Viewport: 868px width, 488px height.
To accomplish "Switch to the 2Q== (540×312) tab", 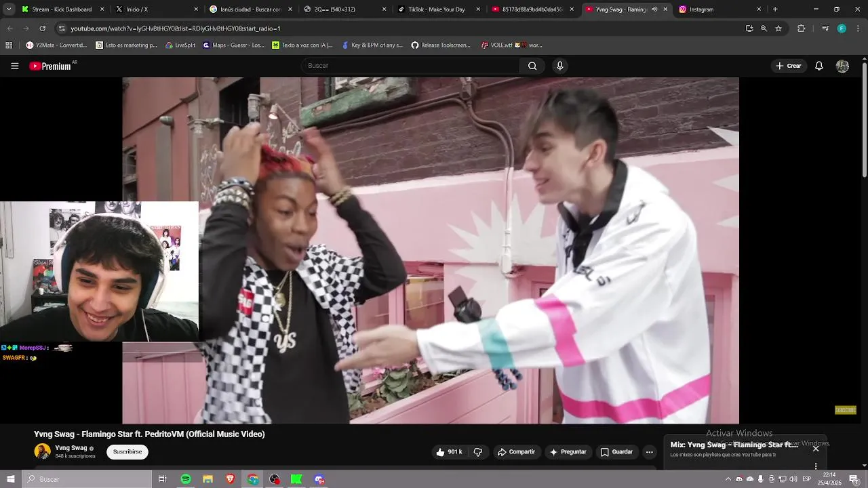I will (x=344, y=9).
